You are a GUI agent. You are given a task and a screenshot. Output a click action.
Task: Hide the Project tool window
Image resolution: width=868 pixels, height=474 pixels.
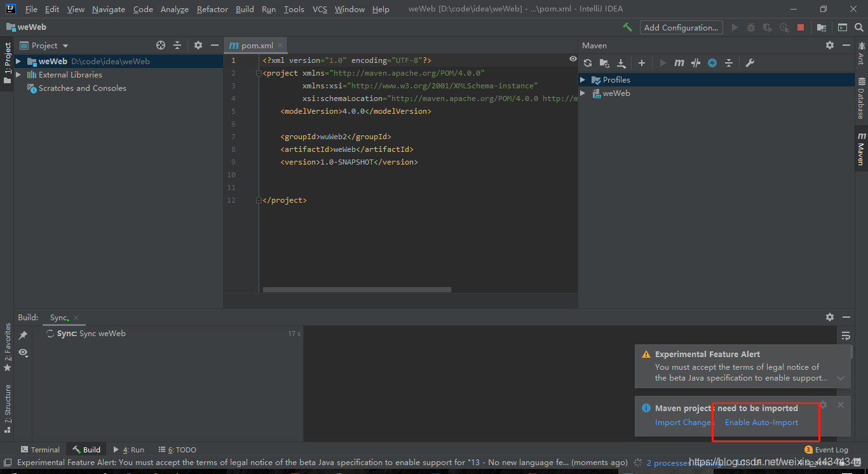[215, 45]
